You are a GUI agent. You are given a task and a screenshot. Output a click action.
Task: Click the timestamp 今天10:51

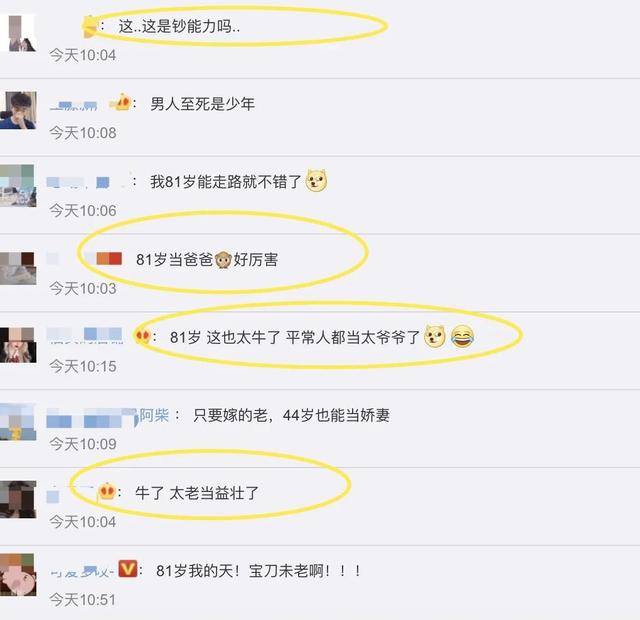[83, 600]
